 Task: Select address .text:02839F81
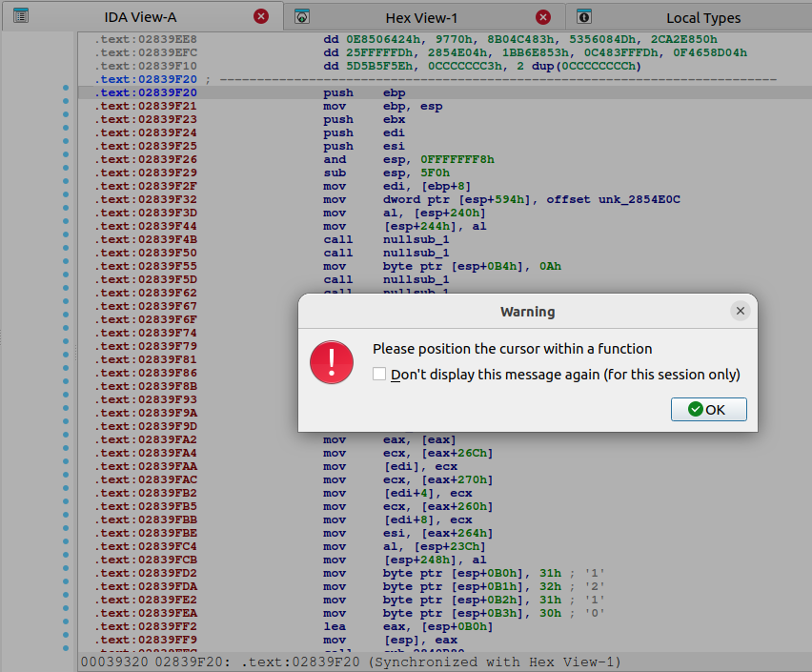tap(146, 359)
